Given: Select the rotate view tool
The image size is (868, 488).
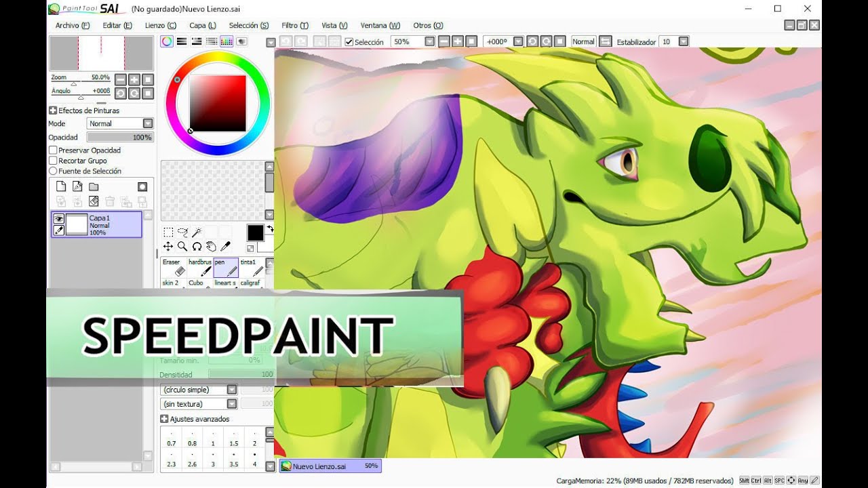Looking at the screenshot, I should [197, 247].
